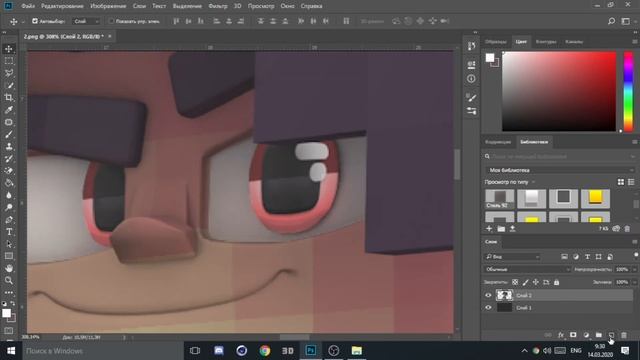Select the Eyedropper tool
Screen dimensions: 640x360
pos(9,110)
